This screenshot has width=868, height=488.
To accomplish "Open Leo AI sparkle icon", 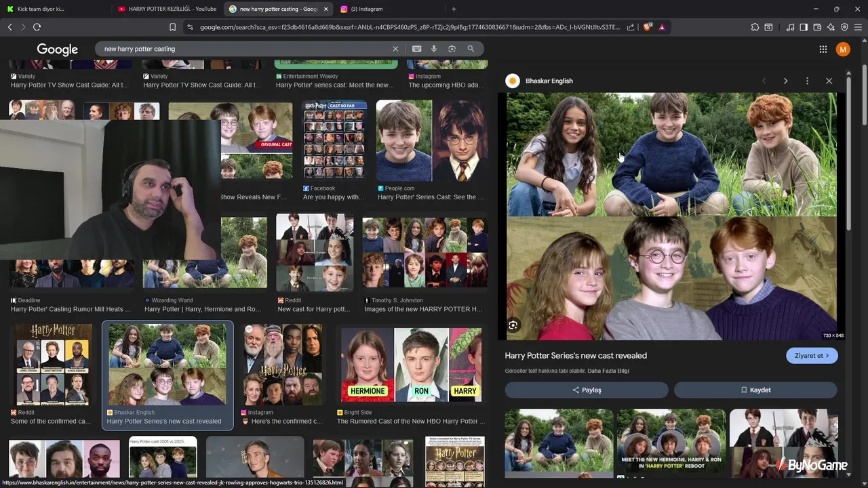I will (831, 27).
